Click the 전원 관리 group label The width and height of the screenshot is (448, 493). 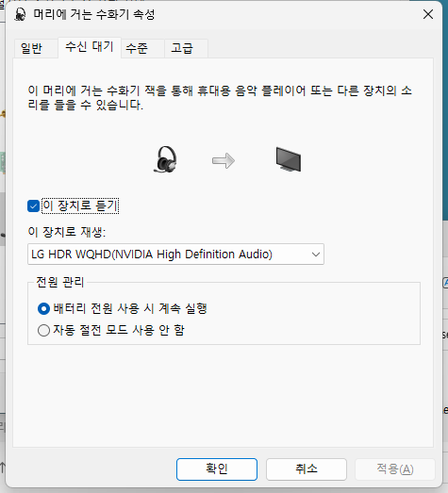[x=60, y=282]
